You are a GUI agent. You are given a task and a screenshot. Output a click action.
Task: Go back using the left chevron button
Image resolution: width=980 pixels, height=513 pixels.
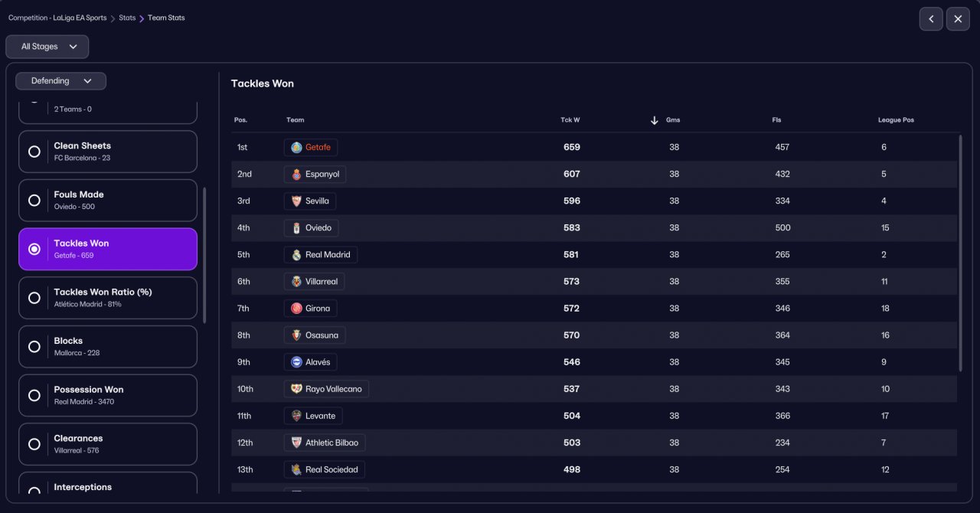[931, 19]
